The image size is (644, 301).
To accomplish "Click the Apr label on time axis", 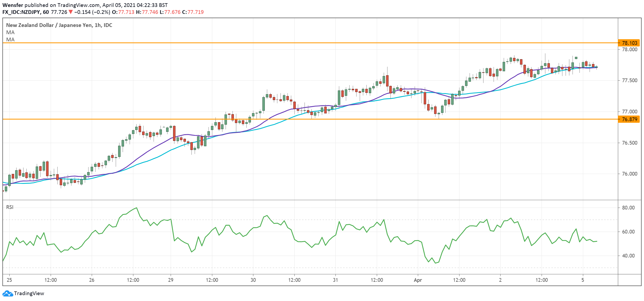I will pyautogui.click(x=418, y=280).
